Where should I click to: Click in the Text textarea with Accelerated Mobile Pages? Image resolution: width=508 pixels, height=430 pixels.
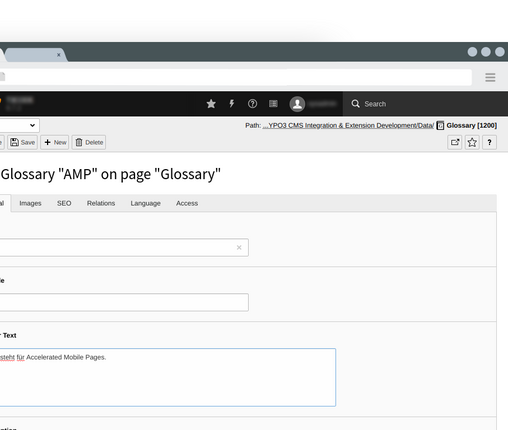point(168,377)
